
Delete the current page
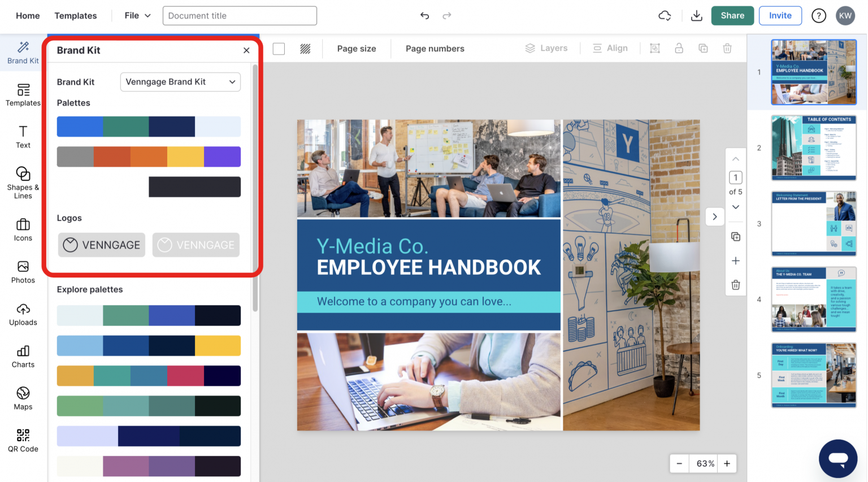click(x=735, y=285)
